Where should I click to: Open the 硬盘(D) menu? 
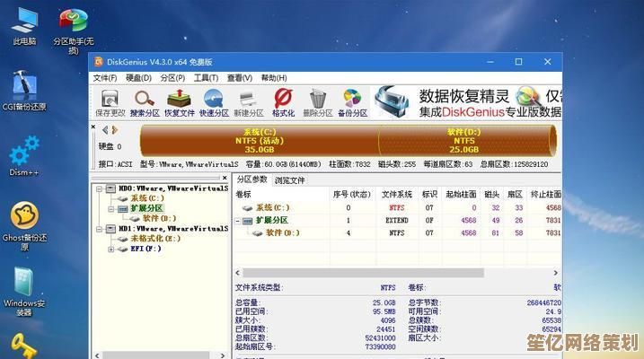pos(138,78)
